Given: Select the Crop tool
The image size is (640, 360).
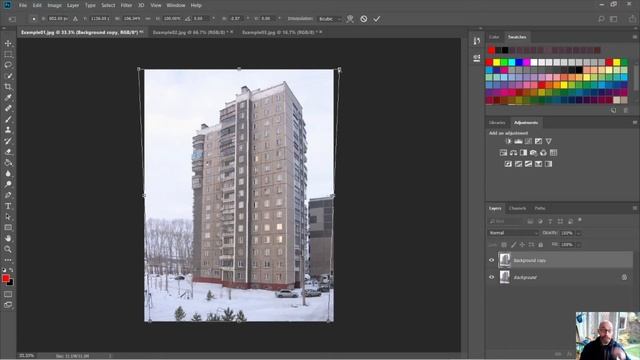Looking at the screenshot, I should (8, 87).
